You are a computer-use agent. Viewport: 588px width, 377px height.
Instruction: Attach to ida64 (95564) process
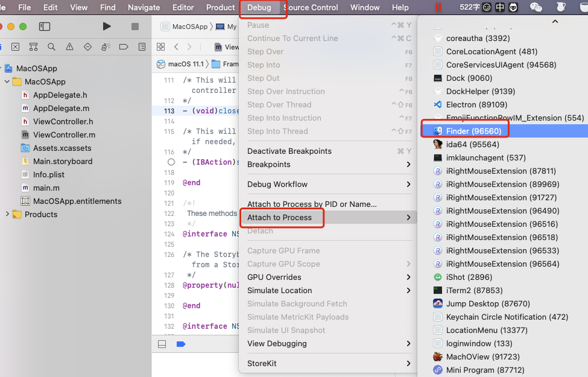(x=504, y=144)
